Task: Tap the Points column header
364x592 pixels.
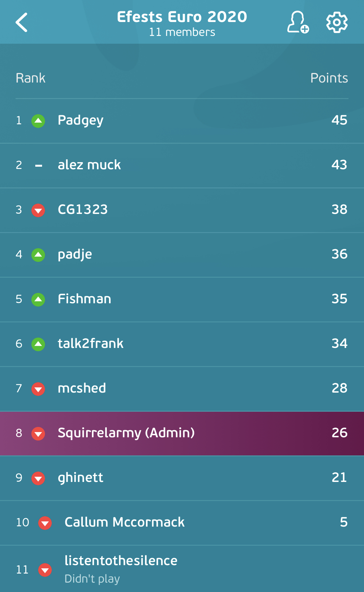Action: pyautogui.click(x=329, y=78)
